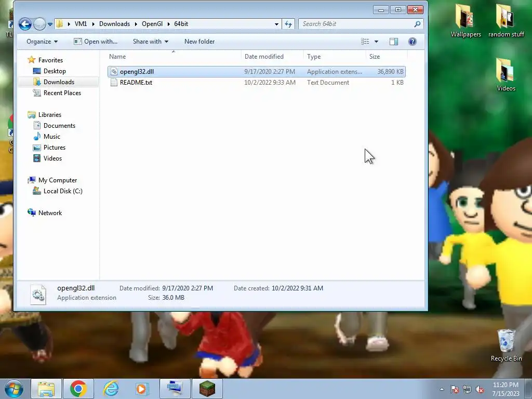
Task: Click the VM1 breadcrumb in address bar
Action: tap(81, 24)
